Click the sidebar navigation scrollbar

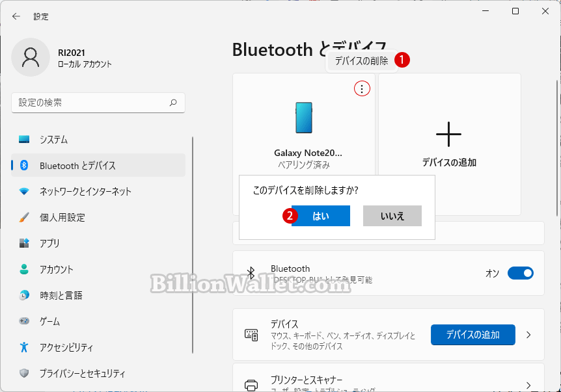point(193,245)
